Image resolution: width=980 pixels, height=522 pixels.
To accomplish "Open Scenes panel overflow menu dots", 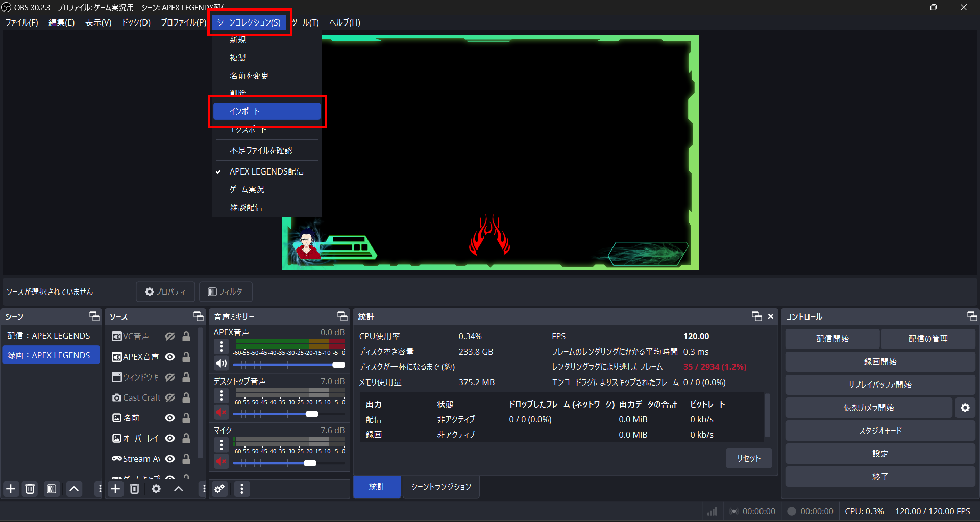I will [x=100, y=489].
